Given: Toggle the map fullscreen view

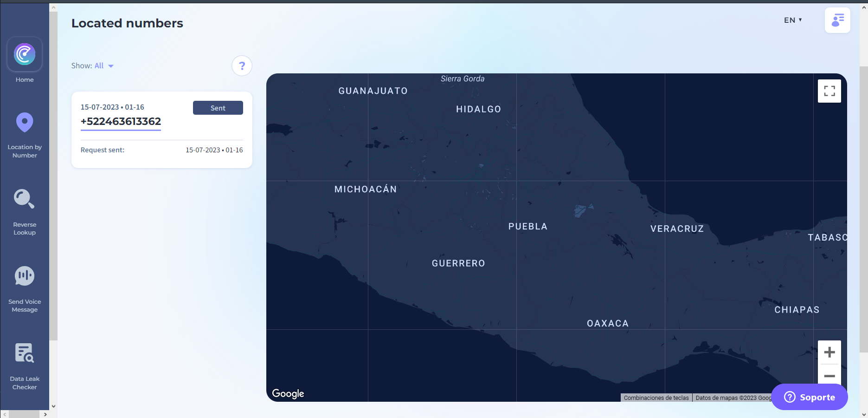Looking at the screenshot, I should pyautogui.click(x=829, y=91).
